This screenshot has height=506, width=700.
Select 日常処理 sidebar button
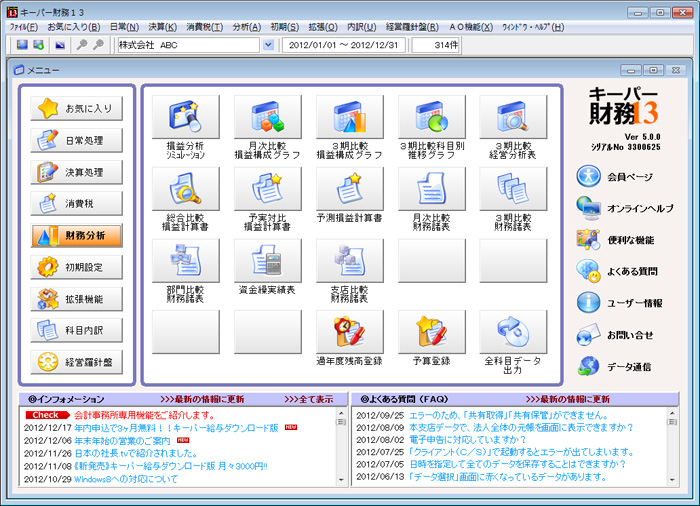76,140
